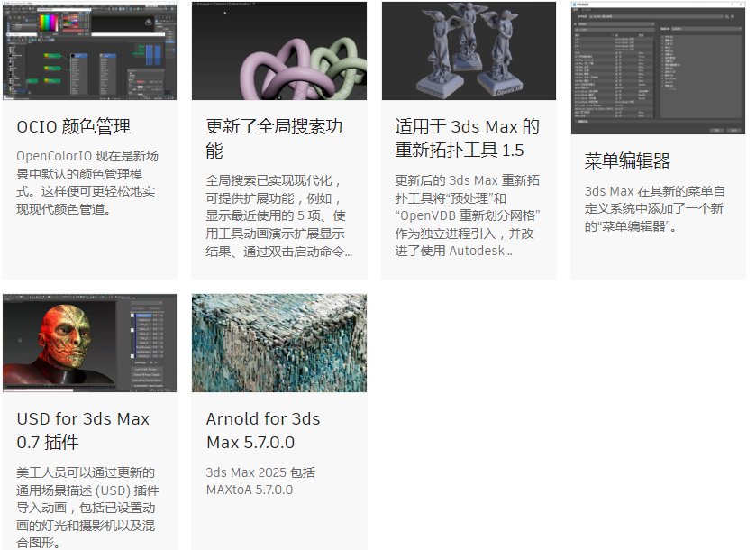The image size is (756, 550).
Task: Select the 更新后的 3ds Max 重新拓扑工具 description
Action: click(467, 215)
